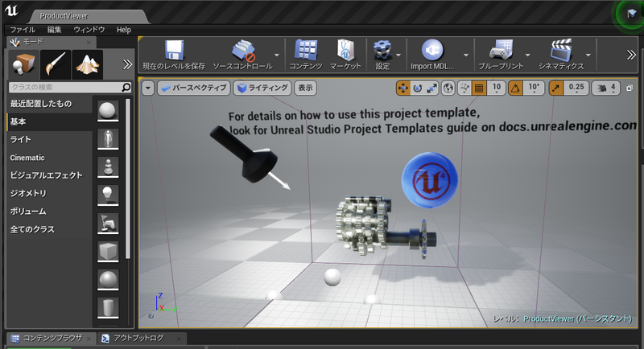Click the magnifier icon in class search
This screenshot has height=349, width=644.
[126, 87]
